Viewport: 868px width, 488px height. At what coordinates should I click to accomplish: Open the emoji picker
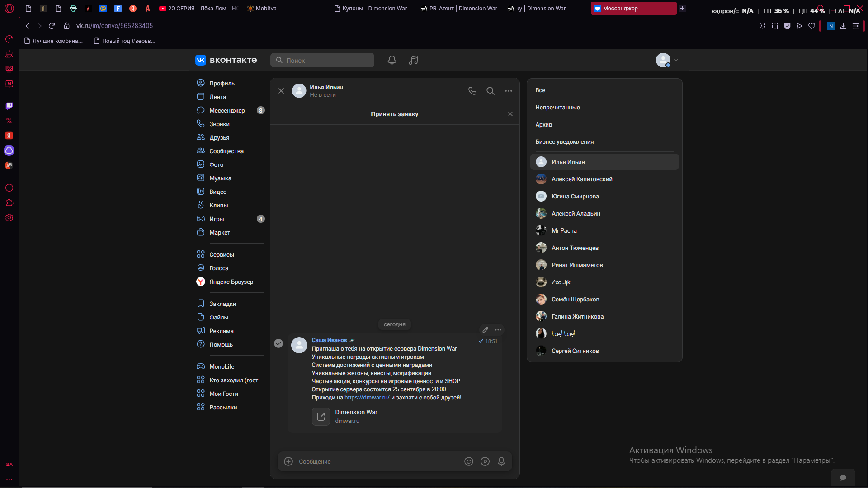(469, 461)
